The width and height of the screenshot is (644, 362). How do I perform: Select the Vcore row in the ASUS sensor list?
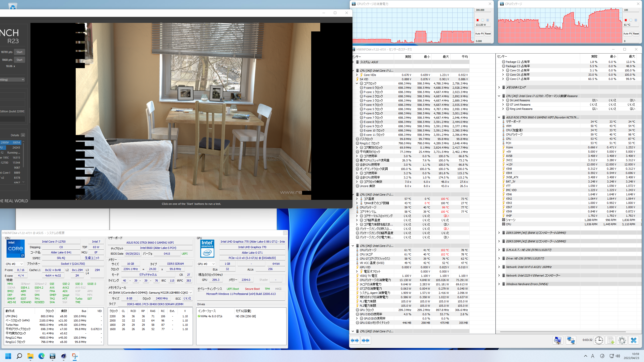pyautogui.click(x=569, y=147)
